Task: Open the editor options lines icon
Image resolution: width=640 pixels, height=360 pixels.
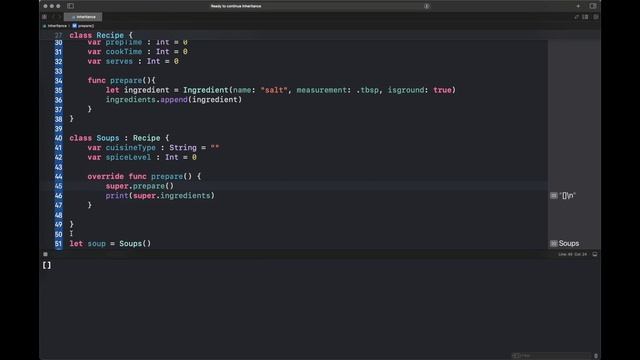Action: [585, 17]
